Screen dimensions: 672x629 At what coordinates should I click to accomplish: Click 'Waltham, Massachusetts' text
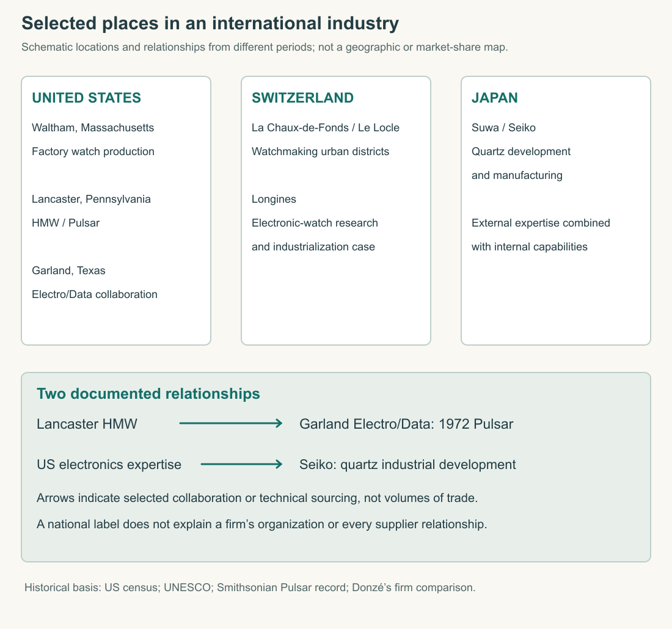[x=93, y=128]
